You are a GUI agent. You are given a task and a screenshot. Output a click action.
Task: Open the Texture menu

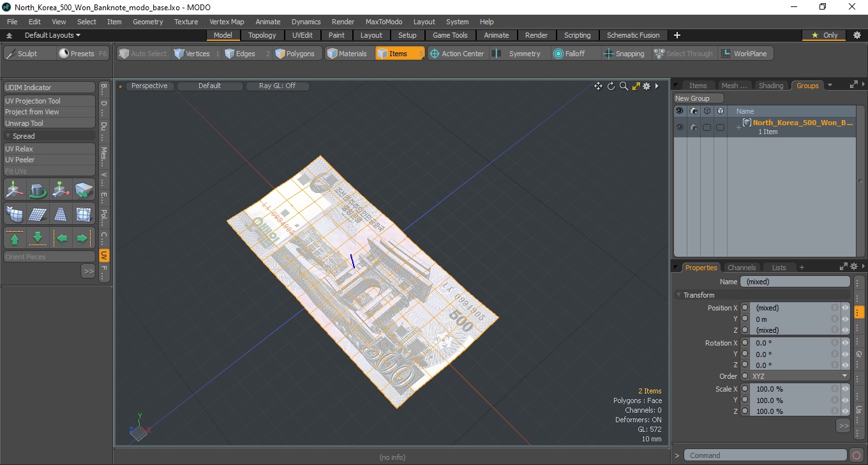(x=186, y=22)
